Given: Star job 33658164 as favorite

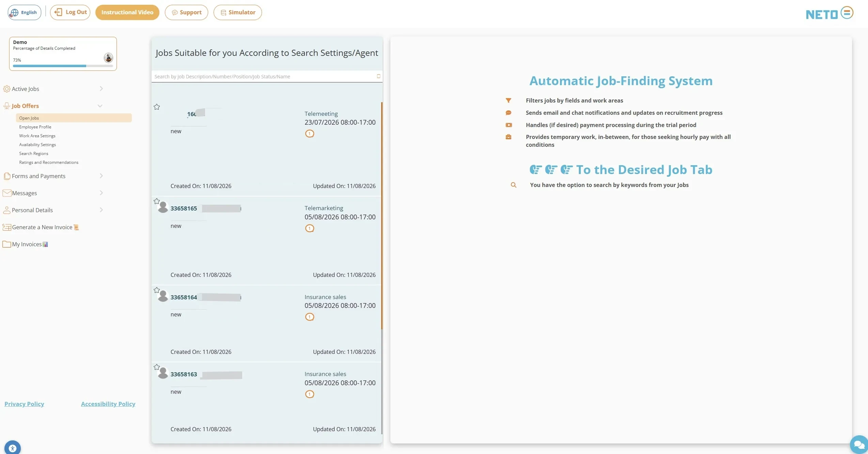Looking at the screenshot, I should point(157,290).
